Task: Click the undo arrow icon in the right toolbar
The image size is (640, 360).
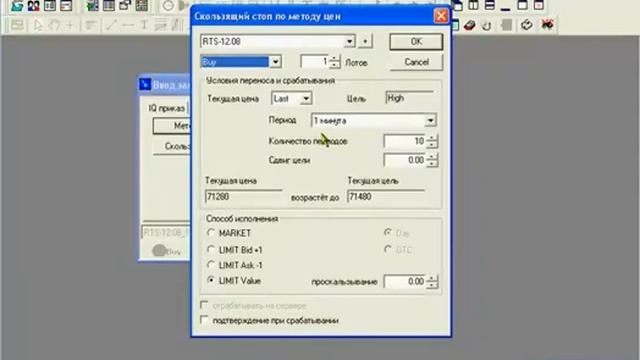Action: click(486, 25)
